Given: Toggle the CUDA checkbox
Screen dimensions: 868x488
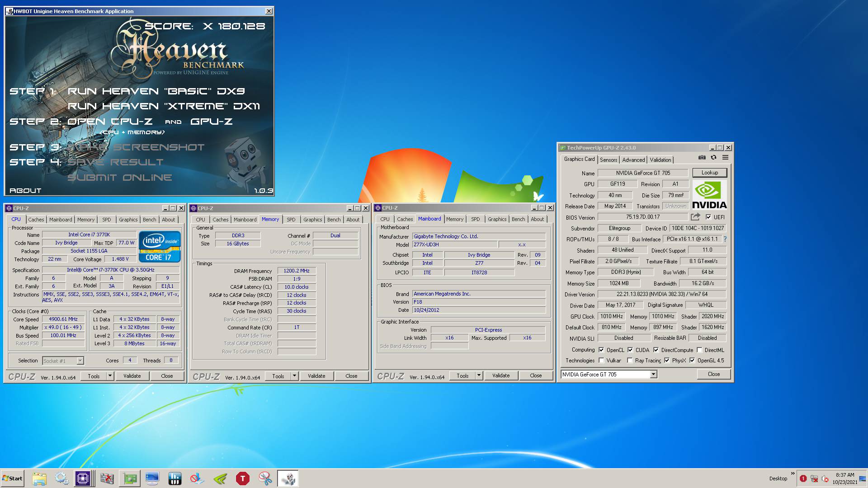Looking at the screenshot, I should pos(630,350).
